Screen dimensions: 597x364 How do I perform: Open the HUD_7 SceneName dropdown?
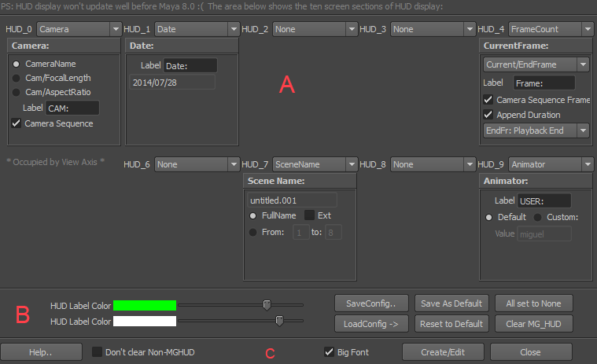(x=314, y=164)
